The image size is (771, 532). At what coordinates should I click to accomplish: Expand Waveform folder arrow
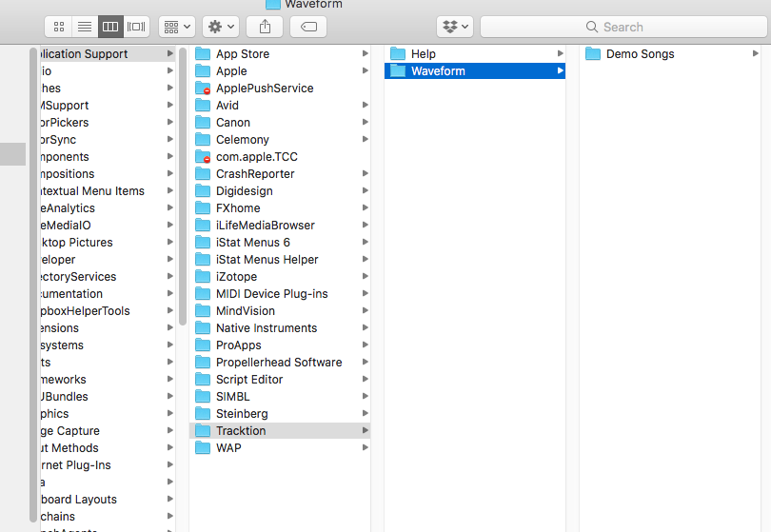[560, 70]
